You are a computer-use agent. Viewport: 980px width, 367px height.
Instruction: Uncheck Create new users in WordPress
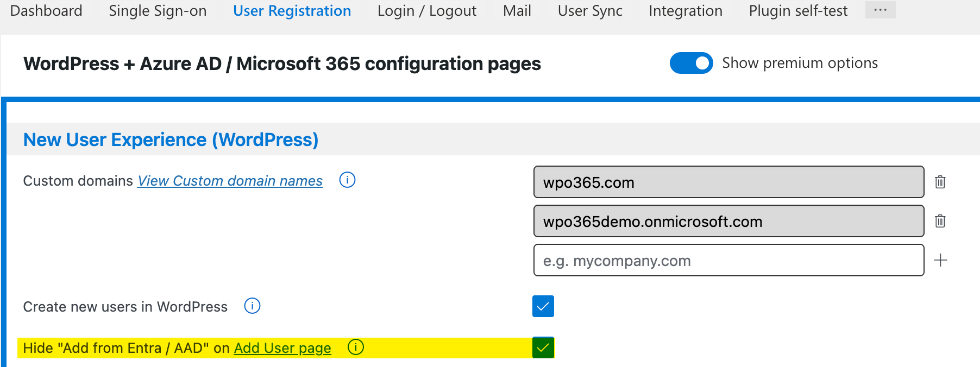click(x=543, y=306)
